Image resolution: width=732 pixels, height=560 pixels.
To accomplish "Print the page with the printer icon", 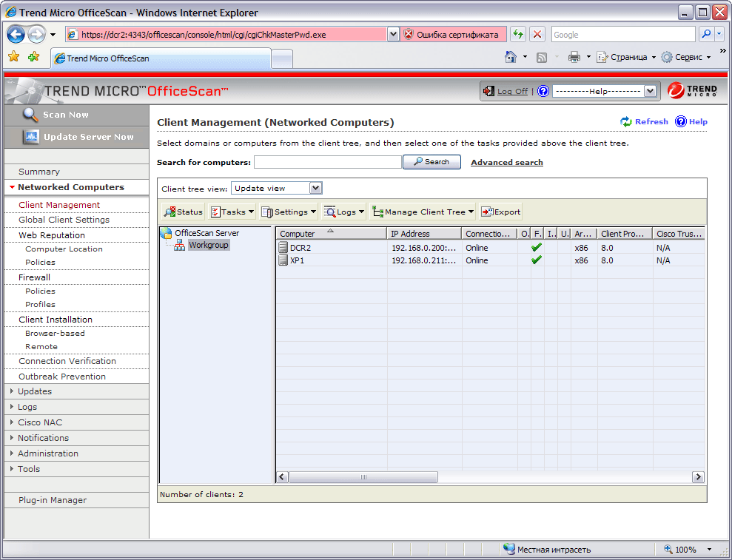I will tap(574, 57).
